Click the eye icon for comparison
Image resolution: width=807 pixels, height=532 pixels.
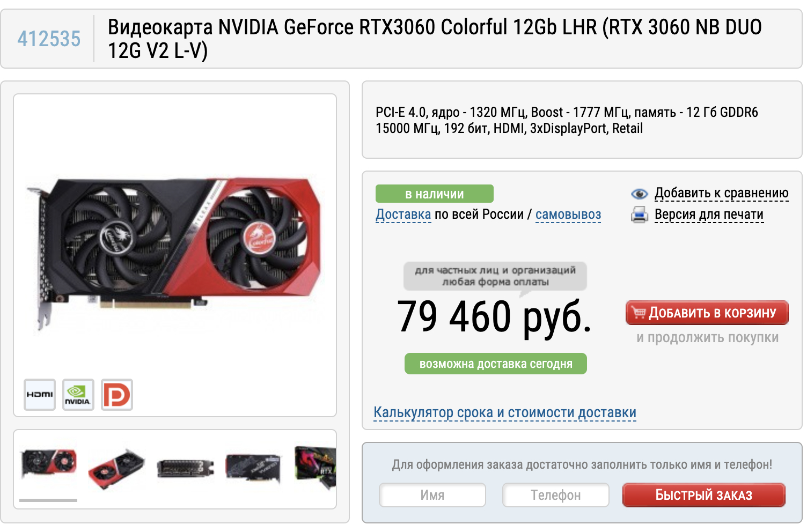click(x=639, y=194)
